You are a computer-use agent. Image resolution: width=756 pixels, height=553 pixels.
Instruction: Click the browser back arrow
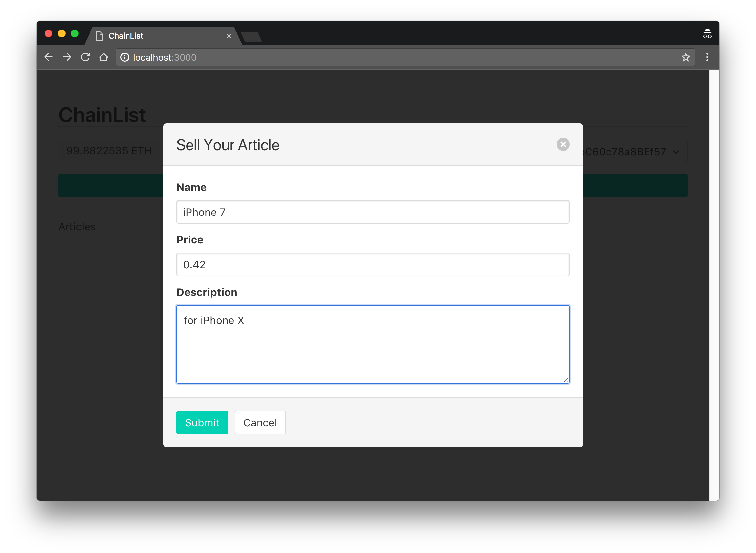tap(49, 57)
